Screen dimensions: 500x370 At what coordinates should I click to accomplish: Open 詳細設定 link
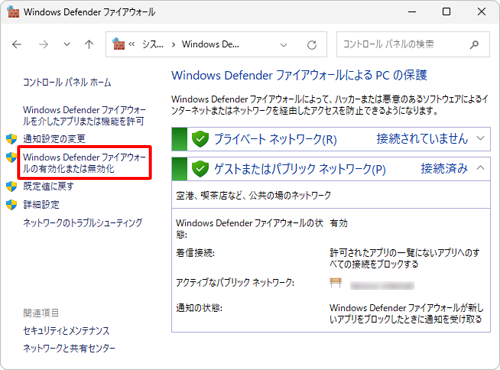[x=41, y=204]
